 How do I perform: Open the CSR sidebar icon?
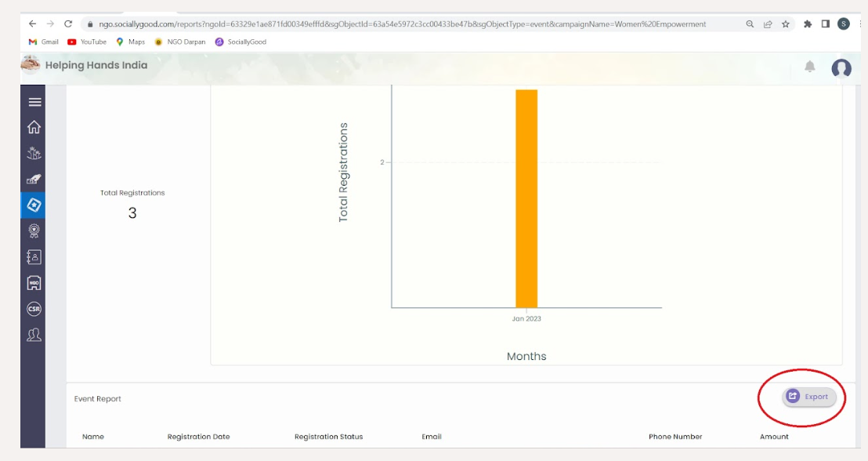34,309
